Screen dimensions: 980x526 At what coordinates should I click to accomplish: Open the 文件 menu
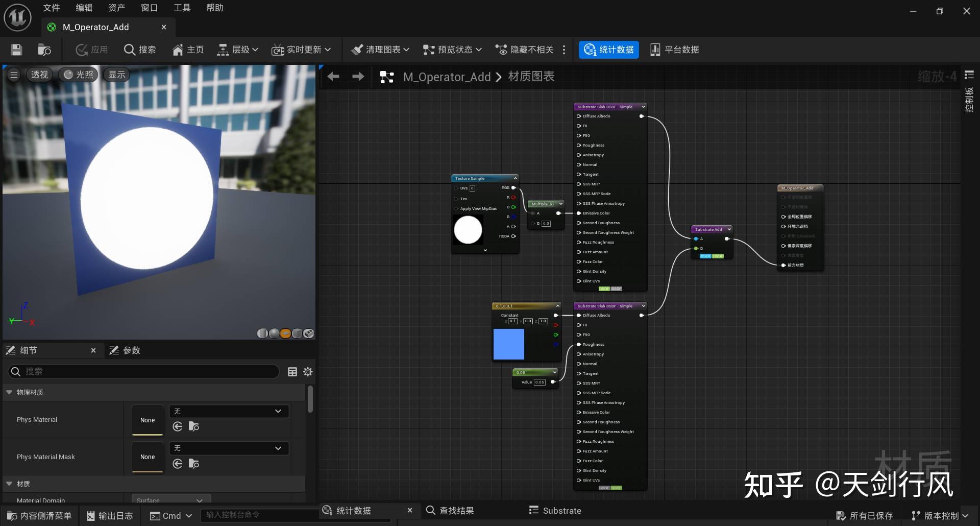coord(51,8)
